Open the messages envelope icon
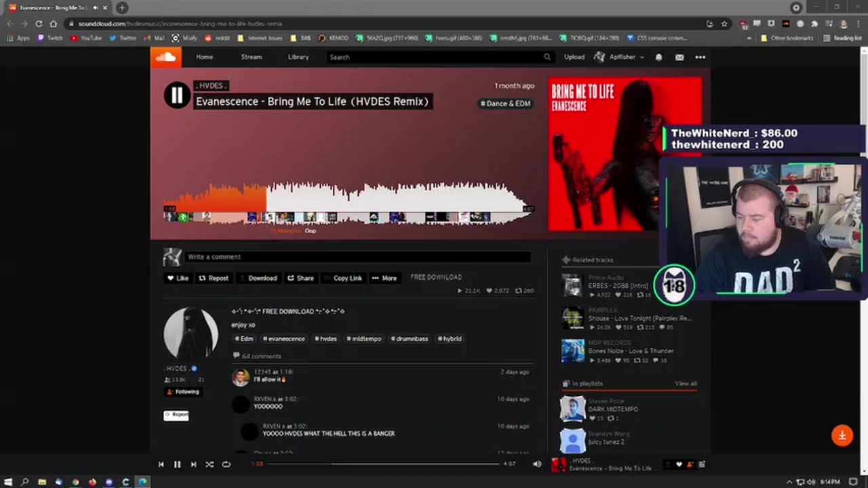This screenshot has height=488, width=868. [679, 57]
